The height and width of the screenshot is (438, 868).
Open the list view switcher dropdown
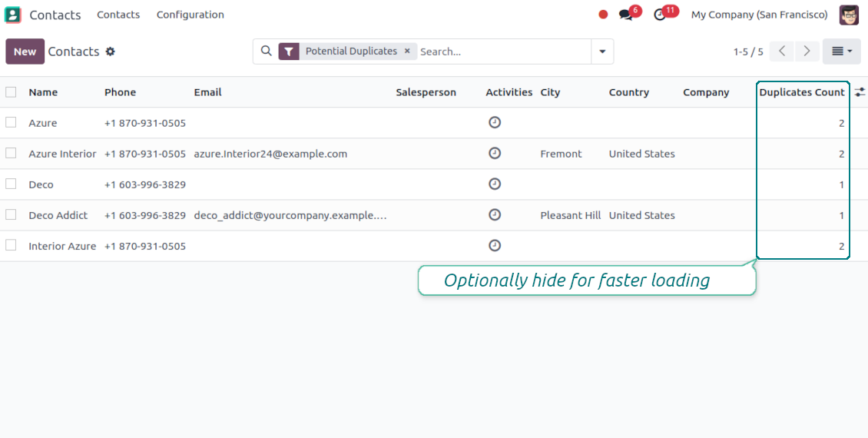click(x=842, y=51)
